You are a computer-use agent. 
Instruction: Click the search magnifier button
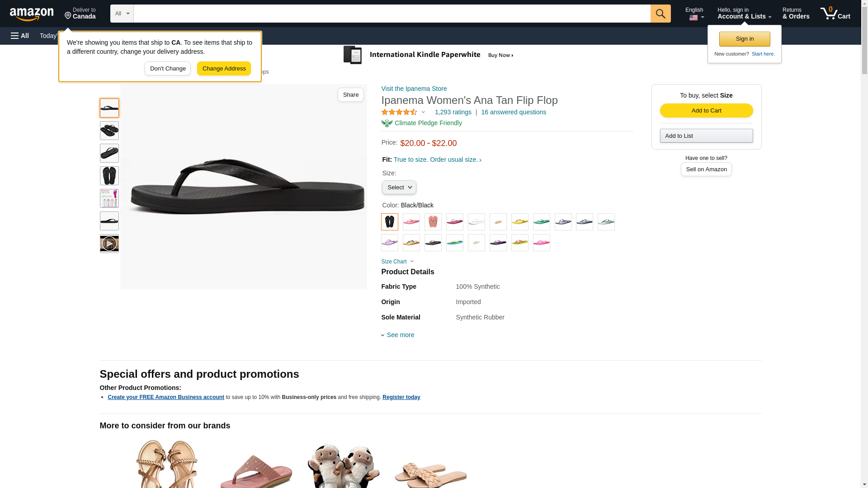coord(660,14)
